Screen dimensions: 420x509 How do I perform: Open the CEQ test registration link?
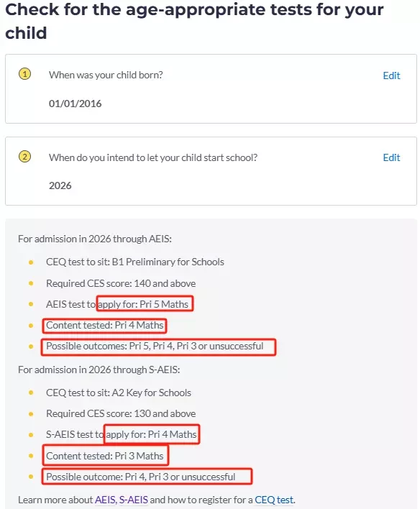pos(274,500)
